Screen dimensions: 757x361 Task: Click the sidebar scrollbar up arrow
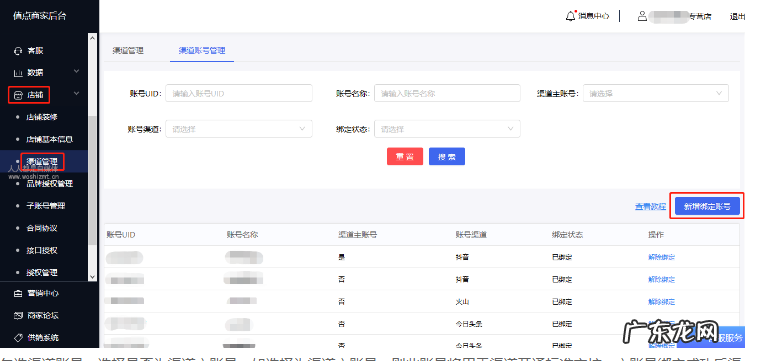[x=93, y=38]
